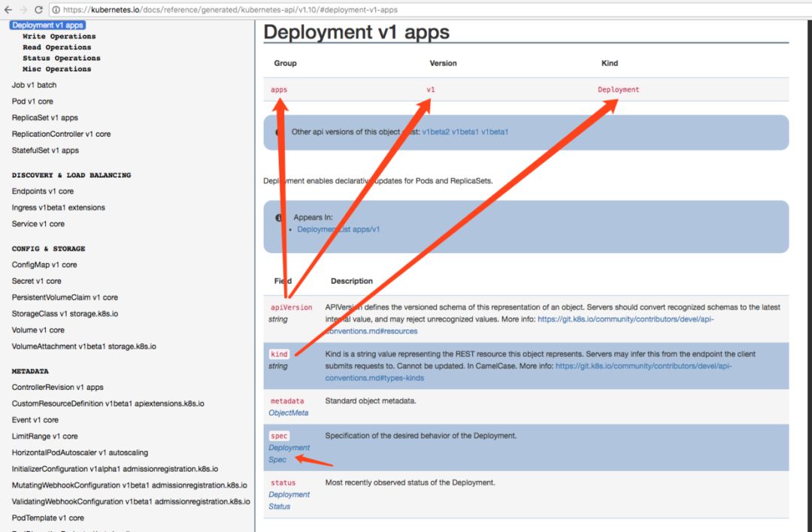The width and height of the screenshot is (812, 532).
Task: Open Read Operations under Deployment
Action: click(x=57, y=47)
